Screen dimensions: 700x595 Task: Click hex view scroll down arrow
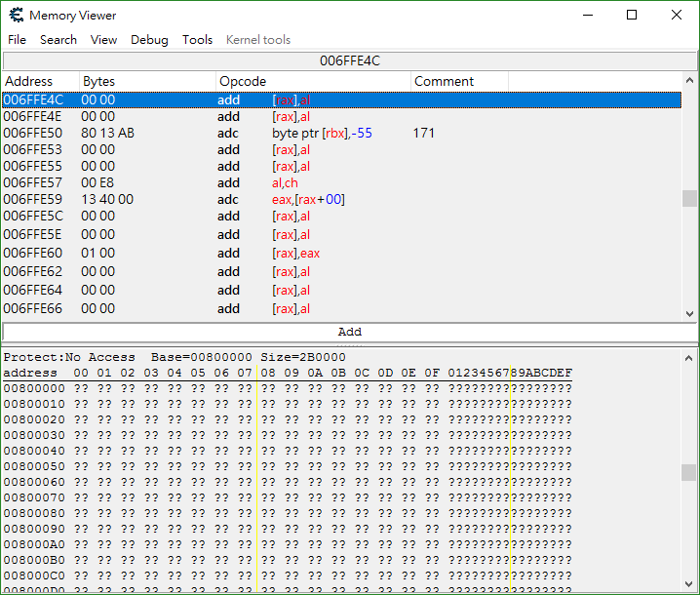(688, 584)
